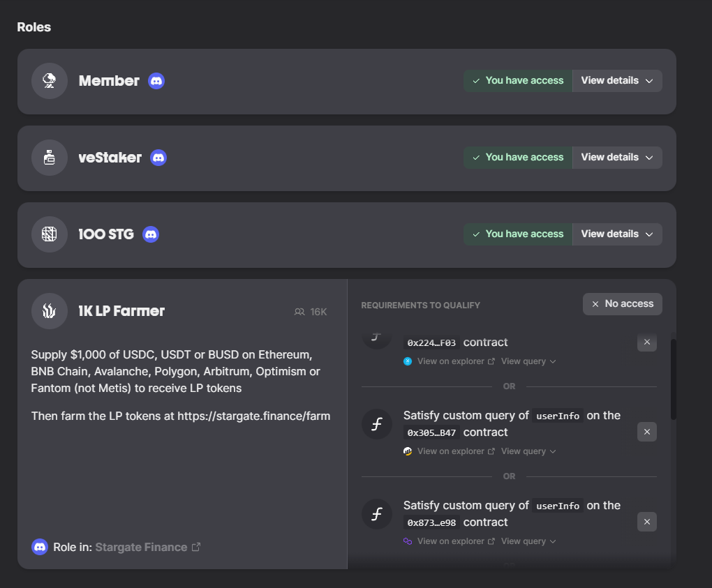The width and height of the screenshot is (712, 588).
Task: Click the unmet X icon on 0x305…B47 requirement
Action: [647, 432]
